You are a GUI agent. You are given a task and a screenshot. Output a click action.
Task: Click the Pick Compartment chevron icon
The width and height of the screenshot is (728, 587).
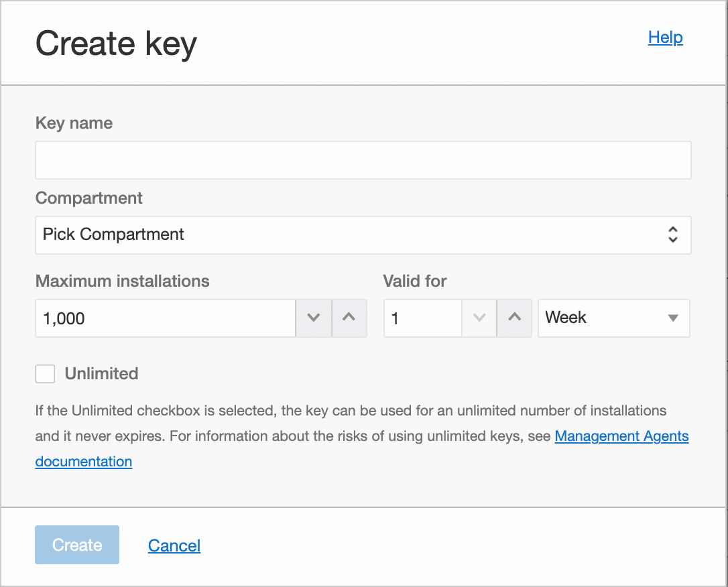pyautogui.click(x=672, y=235)
